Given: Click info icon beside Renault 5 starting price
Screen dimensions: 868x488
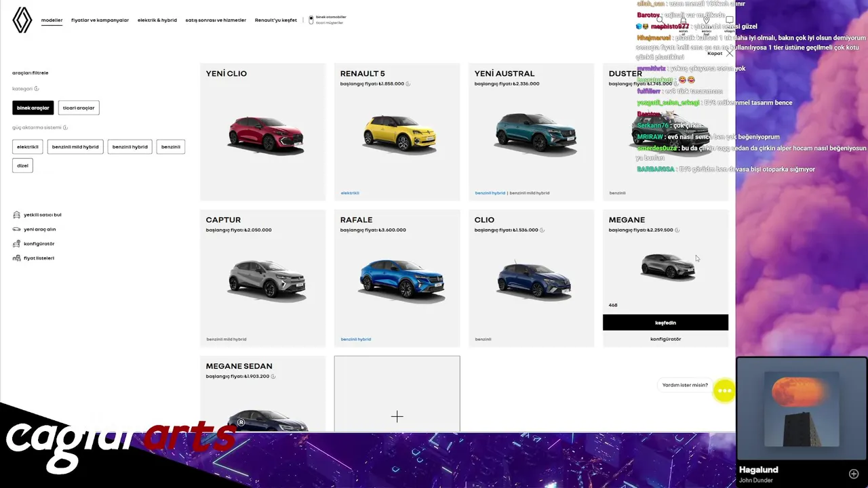Looking at the screenshot, I should point(408,84).
